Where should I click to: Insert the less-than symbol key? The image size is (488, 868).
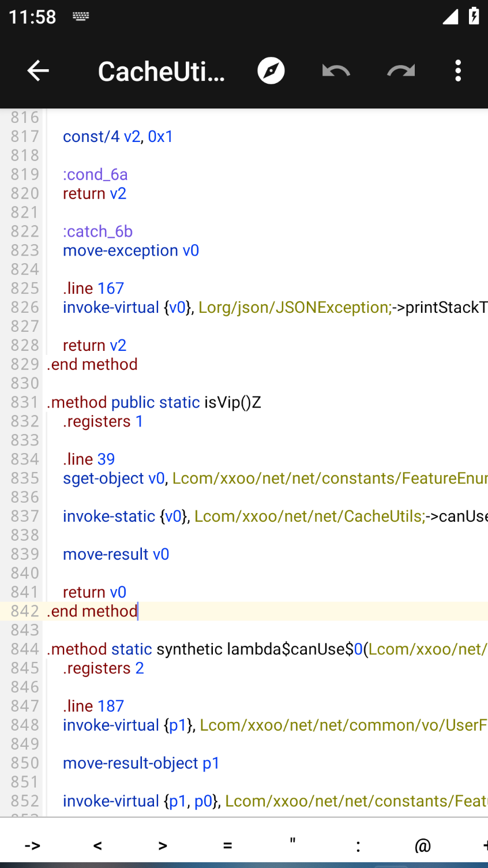[x=97, y=846]
